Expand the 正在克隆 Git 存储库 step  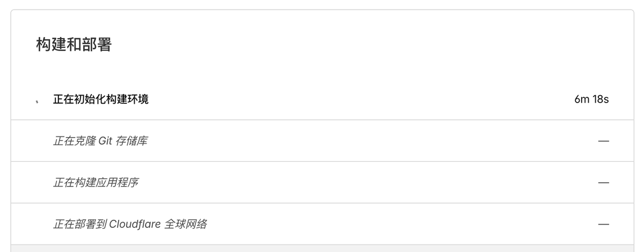100,141
